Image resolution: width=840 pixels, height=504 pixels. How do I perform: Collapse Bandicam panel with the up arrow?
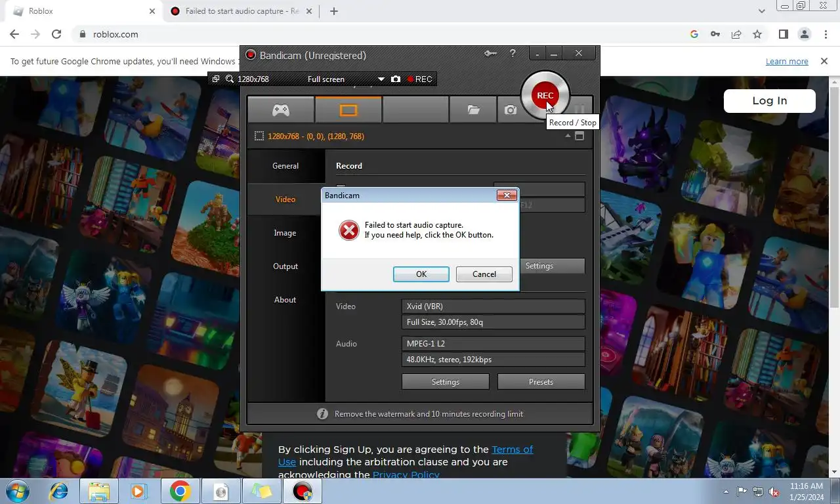(x=568, y=136)
